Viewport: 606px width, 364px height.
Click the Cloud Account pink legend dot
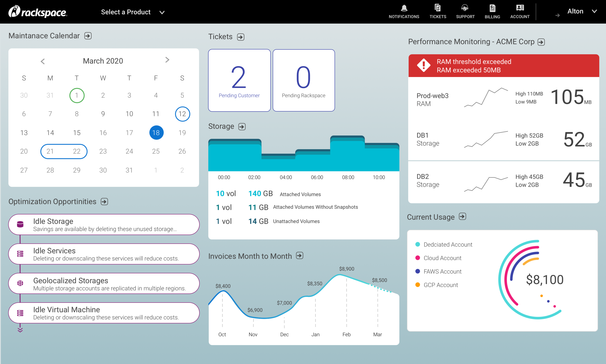coord(418,258)
